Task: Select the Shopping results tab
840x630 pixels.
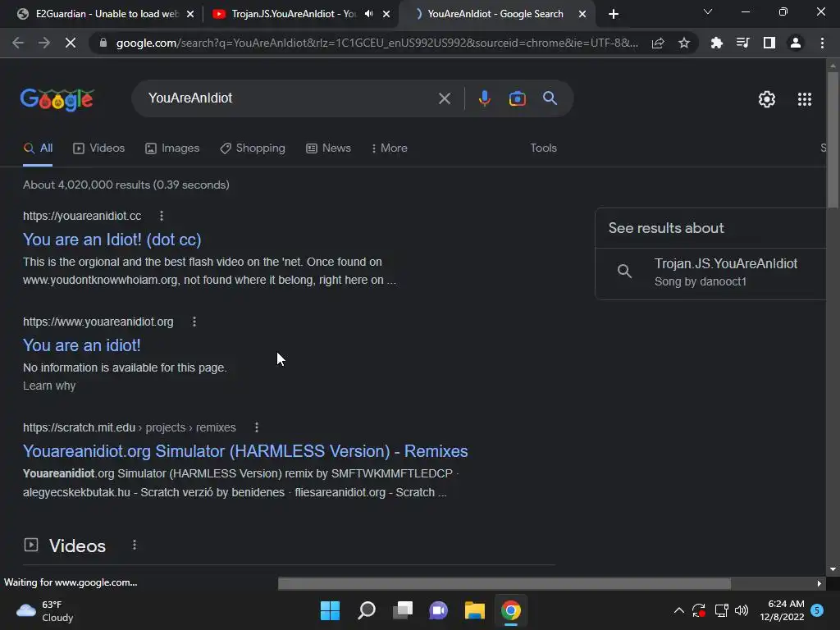Action: coord(253,148)
